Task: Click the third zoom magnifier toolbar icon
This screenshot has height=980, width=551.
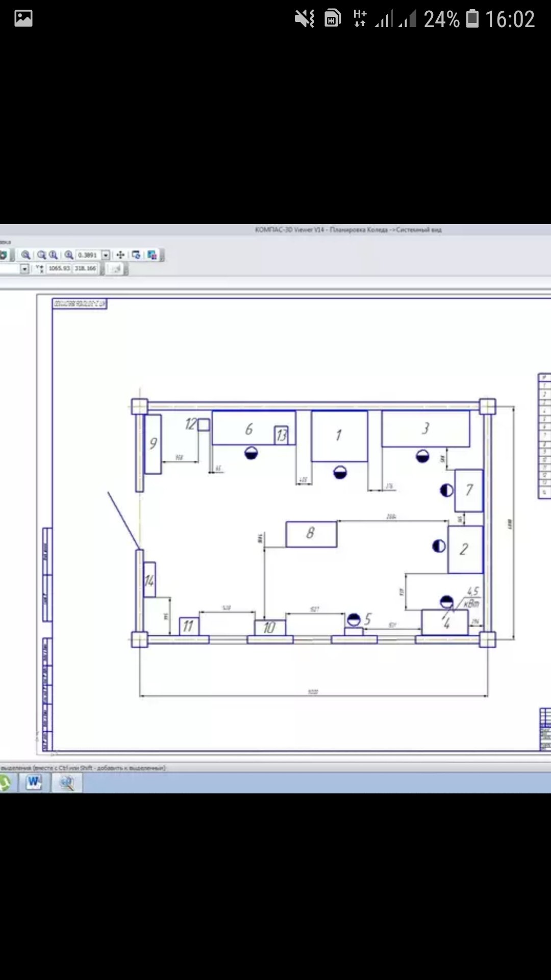Action: coord(53,255)
